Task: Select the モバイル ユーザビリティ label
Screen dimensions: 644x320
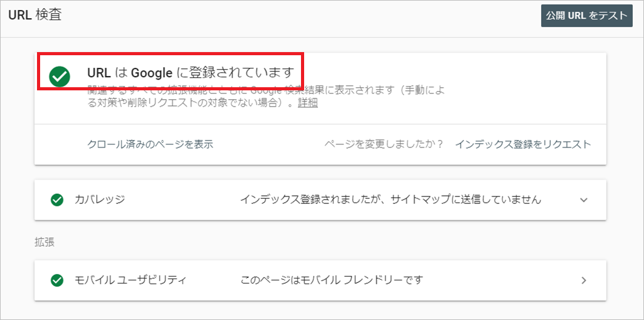Action: [130, 280]
